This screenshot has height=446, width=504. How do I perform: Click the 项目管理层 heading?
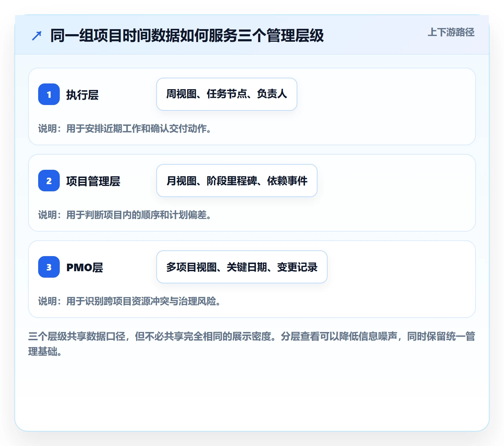(93, 181)
